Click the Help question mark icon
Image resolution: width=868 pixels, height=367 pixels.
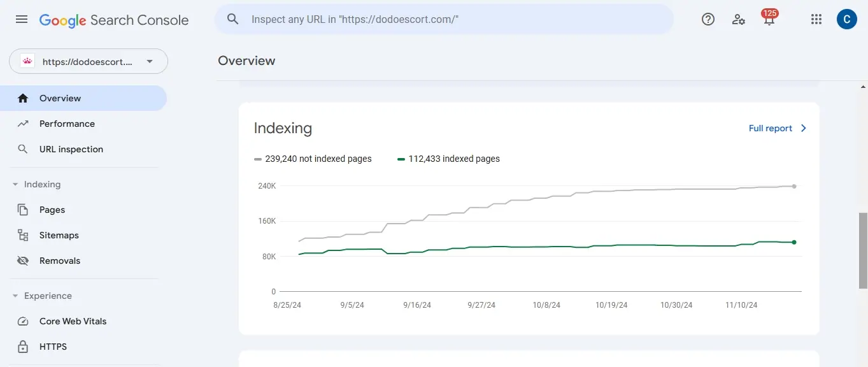pyautogui.click(x=708, y=19)
